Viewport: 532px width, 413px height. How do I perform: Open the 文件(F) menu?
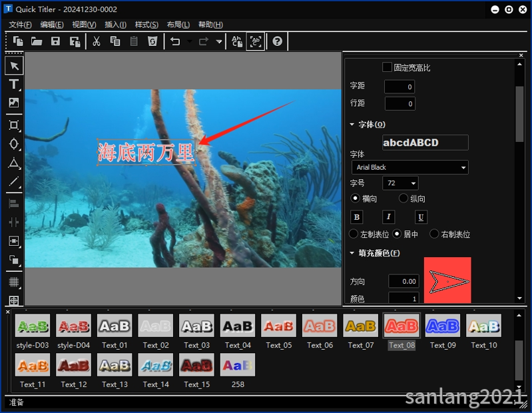point(20,25)
